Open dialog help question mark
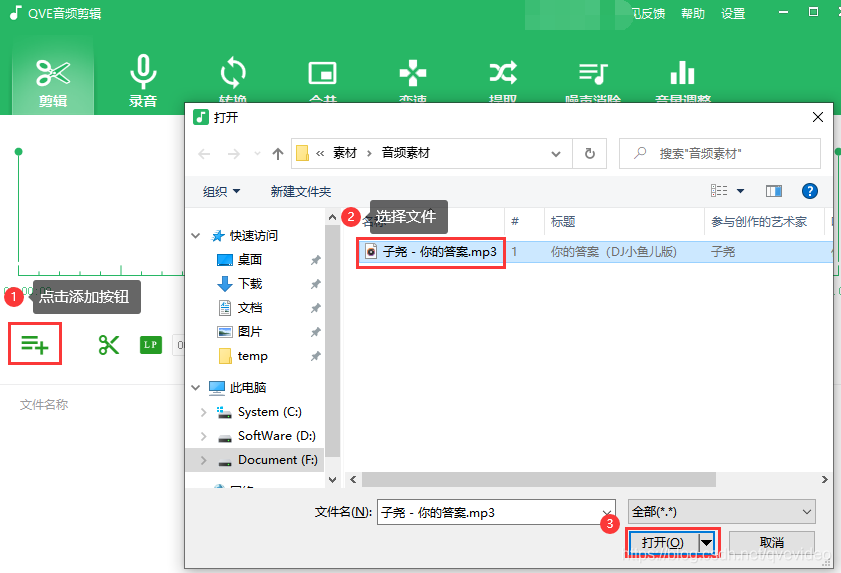841x573 pixels. (x=809, y=190)
